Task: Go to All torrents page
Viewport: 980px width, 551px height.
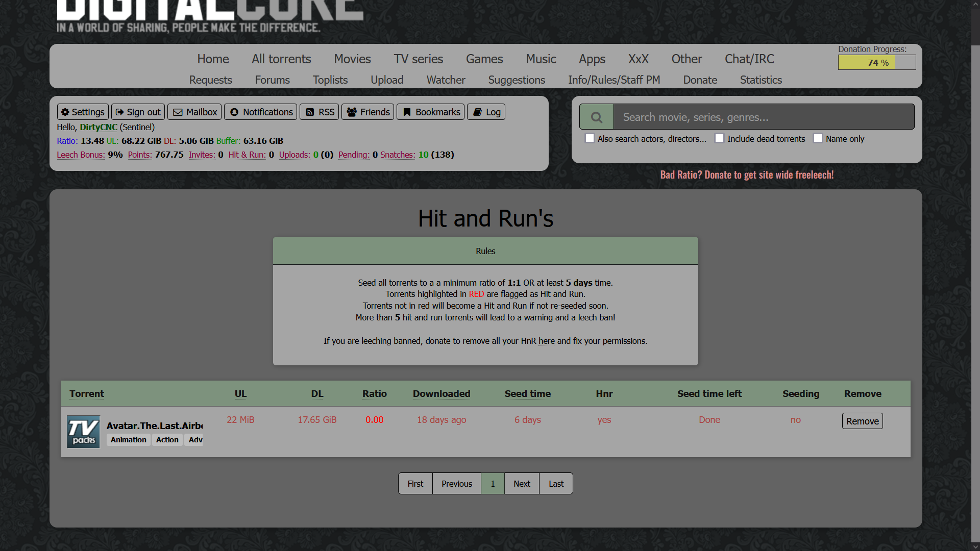Action: [x=281, y=59]
